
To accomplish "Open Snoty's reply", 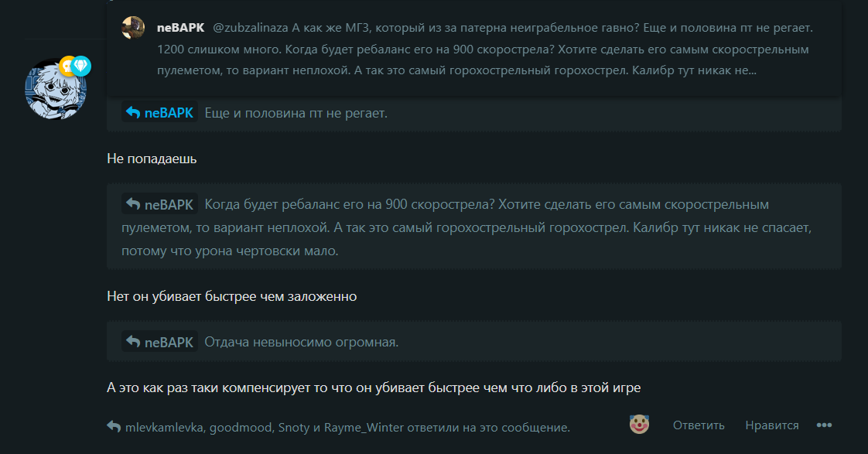I will pyautogui.click(x=293, y=428).
